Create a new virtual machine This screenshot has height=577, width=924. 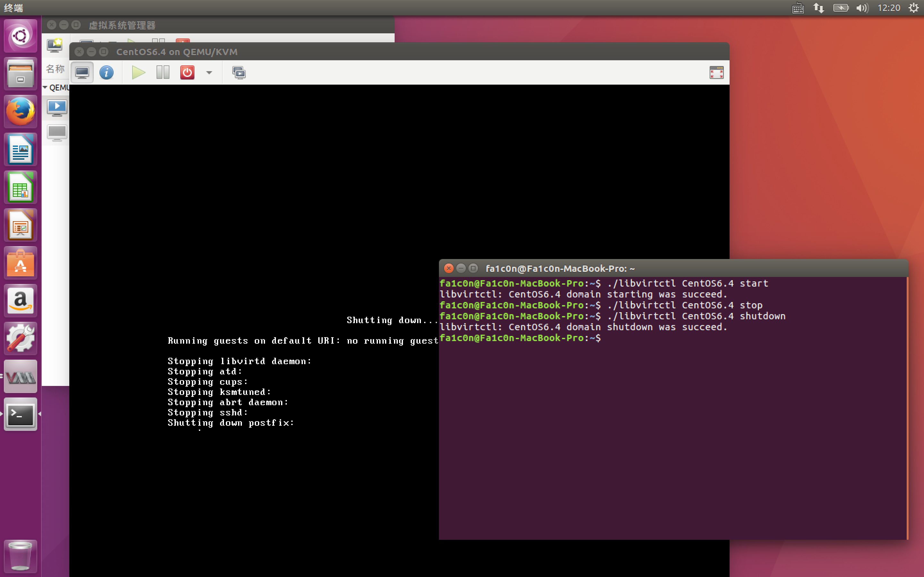[x=55, y=45]
